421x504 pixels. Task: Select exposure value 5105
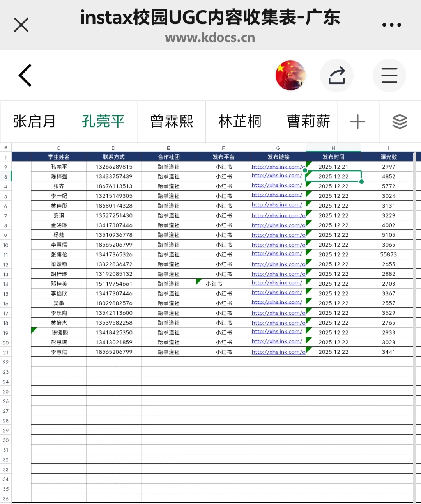tap(388, 235)
